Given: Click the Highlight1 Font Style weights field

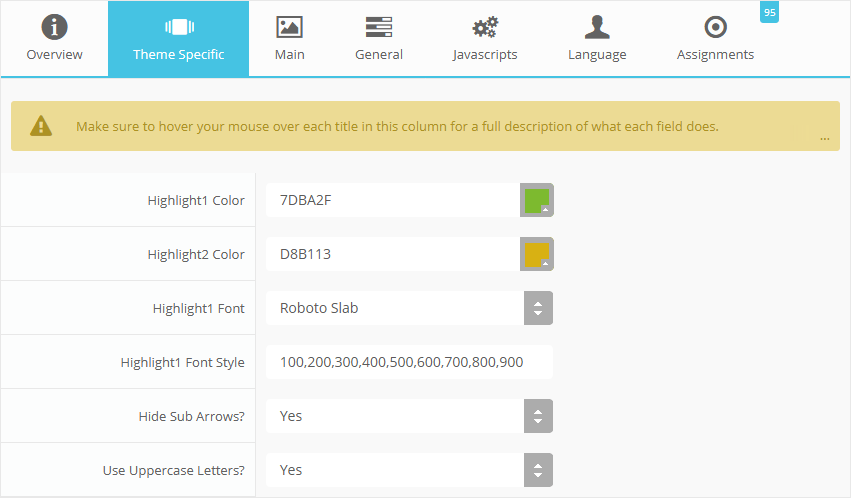Looking at the screenshot, I should [408, 362].
